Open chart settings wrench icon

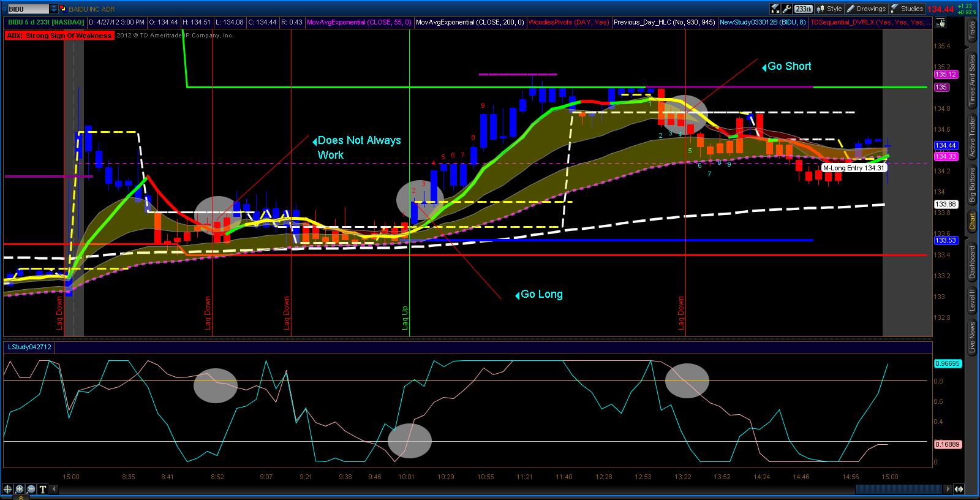pos(786,9)
